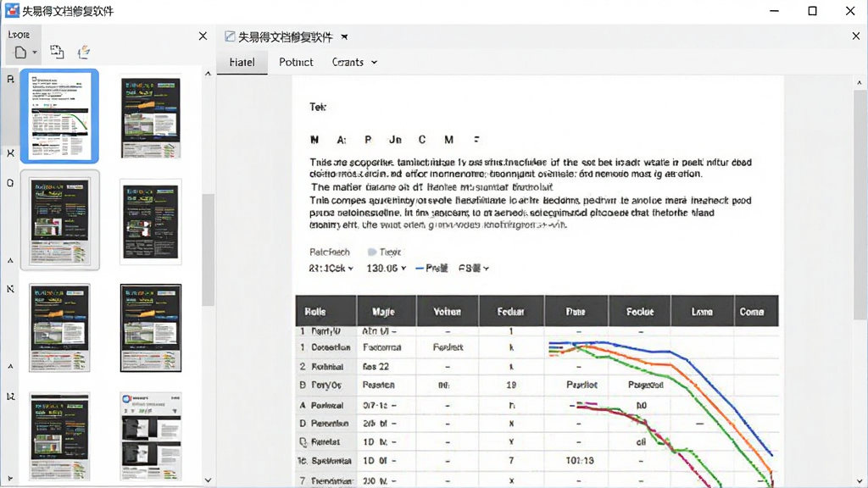The image size is (868, 488).
Task: Expand the Ceants dropdown menu
Action: [354, 62]
